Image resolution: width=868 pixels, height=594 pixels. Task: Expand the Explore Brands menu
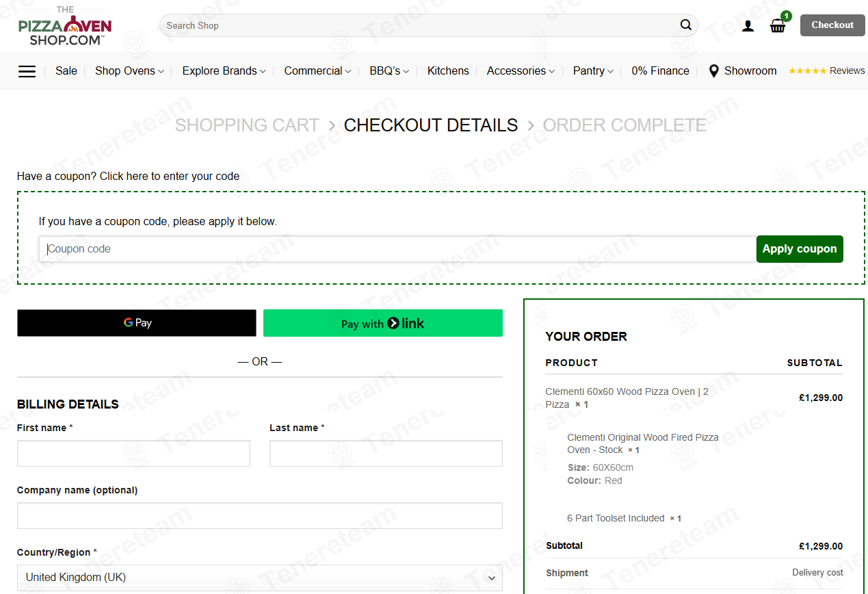click(224, 71)
